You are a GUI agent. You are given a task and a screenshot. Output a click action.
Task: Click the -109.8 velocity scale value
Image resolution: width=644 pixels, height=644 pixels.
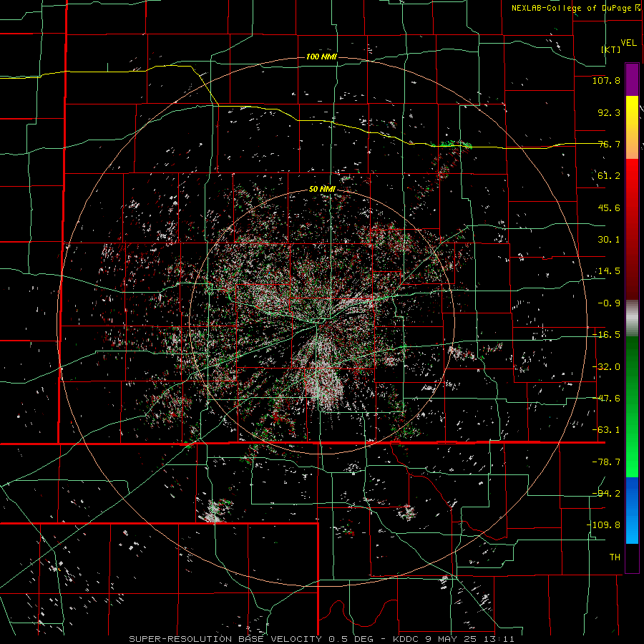click(x=603, y=525)
